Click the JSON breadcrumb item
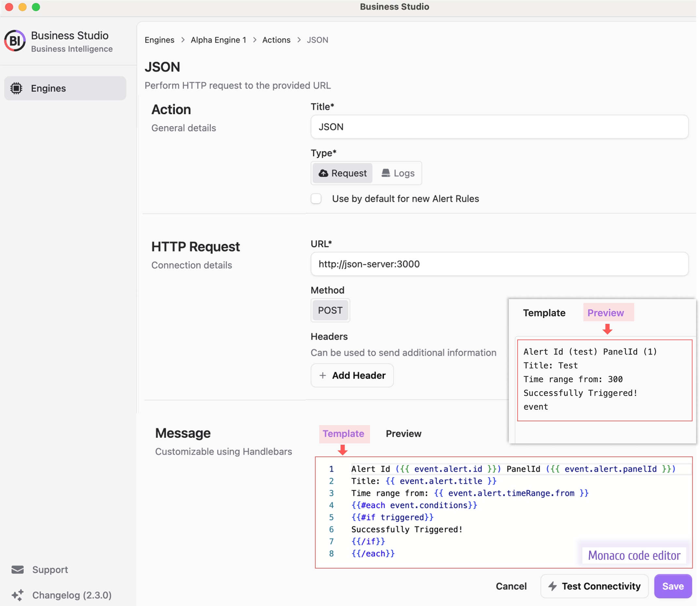The width and height of the screenshot is (700, 606). [317, 40]
